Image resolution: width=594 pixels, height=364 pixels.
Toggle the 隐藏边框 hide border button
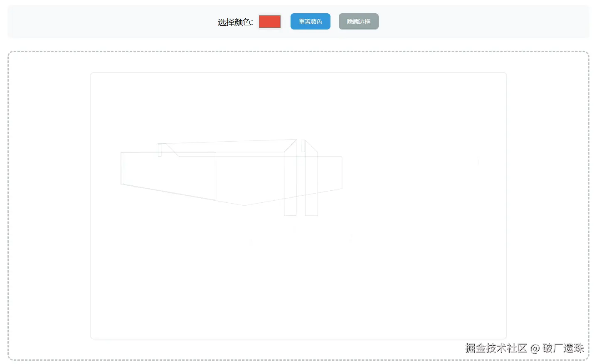click(x=359, y=22)
